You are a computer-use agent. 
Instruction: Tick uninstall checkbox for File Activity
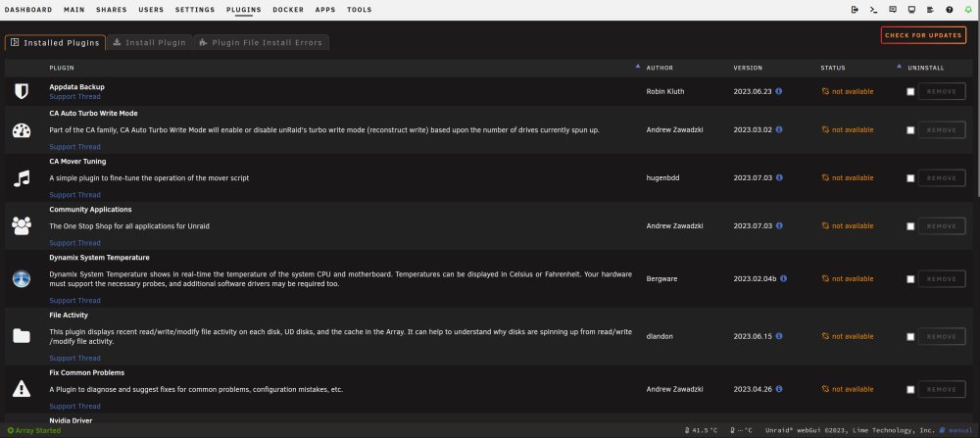click(x=910, y=337)
